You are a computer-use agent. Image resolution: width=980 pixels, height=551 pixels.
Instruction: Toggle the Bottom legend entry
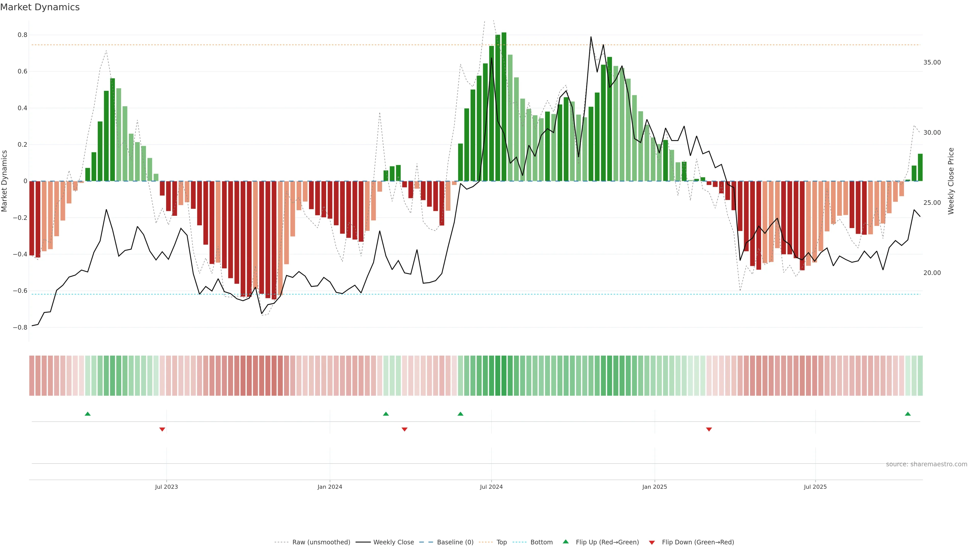pos(541,542)
